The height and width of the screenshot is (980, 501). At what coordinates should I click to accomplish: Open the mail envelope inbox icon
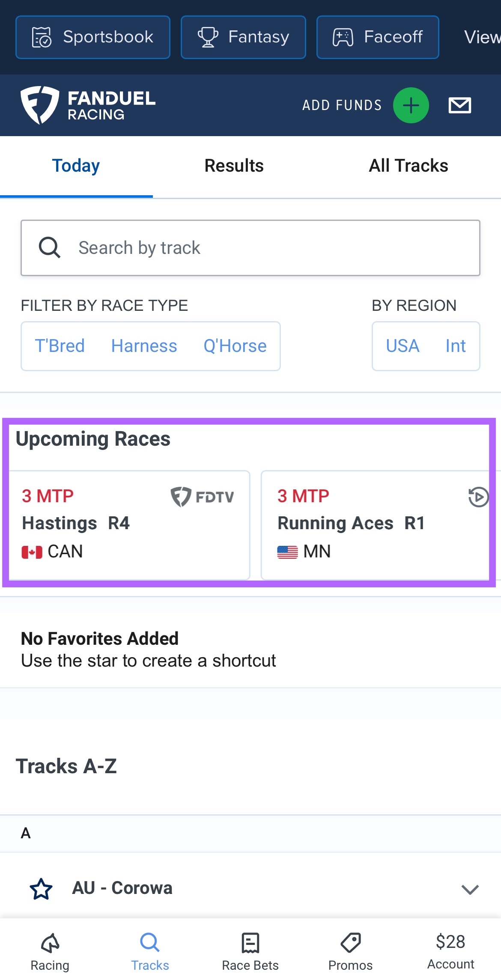(459, 105)
